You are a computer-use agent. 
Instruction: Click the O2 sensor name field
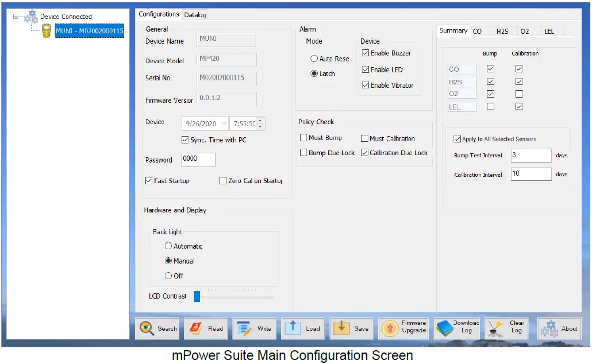point(462,94)
